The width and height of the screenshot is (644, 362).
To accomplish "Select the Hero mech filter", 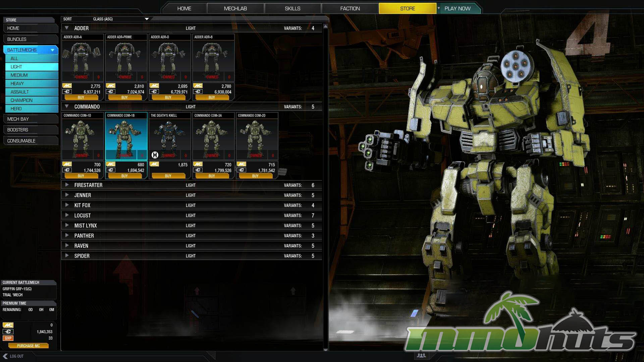I will tap(32, 109).
